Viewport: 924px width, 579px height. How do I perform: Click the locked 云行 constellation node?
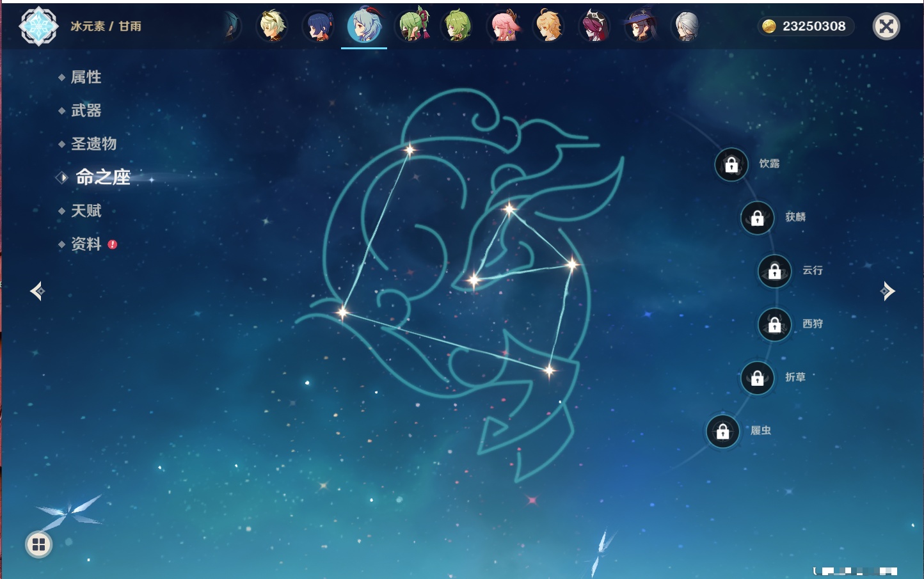775,271
